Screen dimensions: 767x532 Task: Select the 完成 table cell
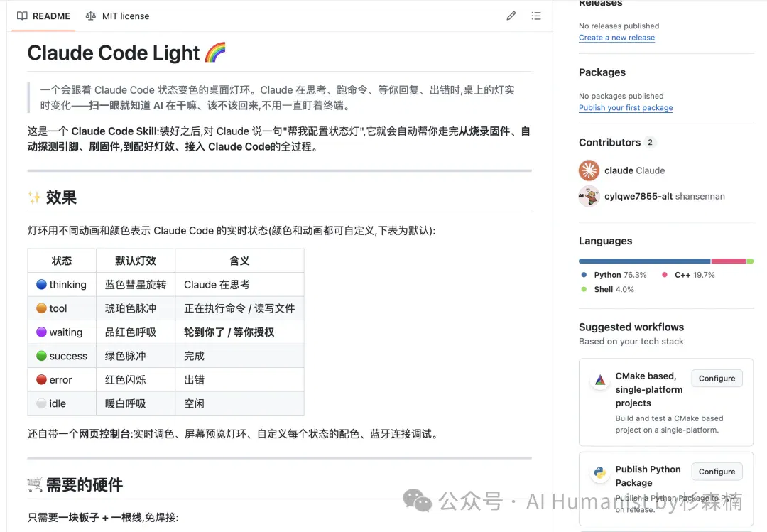240,356
